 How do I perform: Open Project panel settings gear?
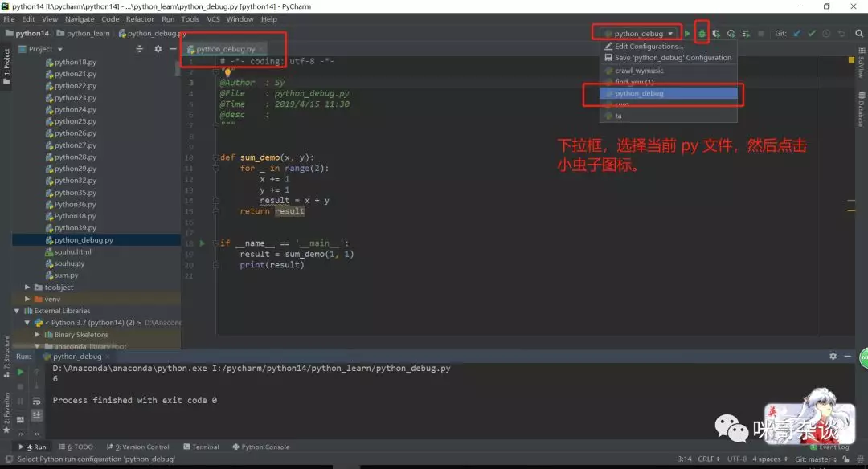click(x=158, y=49)
